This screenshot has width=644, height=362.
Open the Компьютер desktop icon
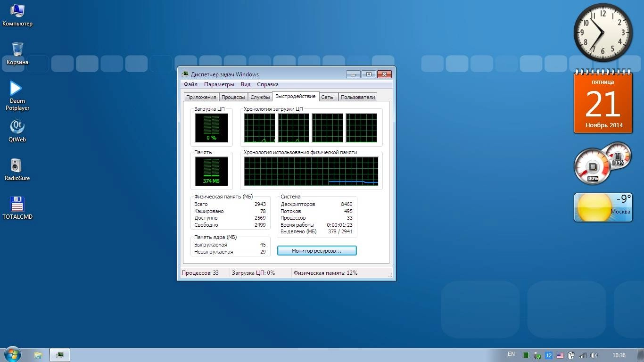17,15
